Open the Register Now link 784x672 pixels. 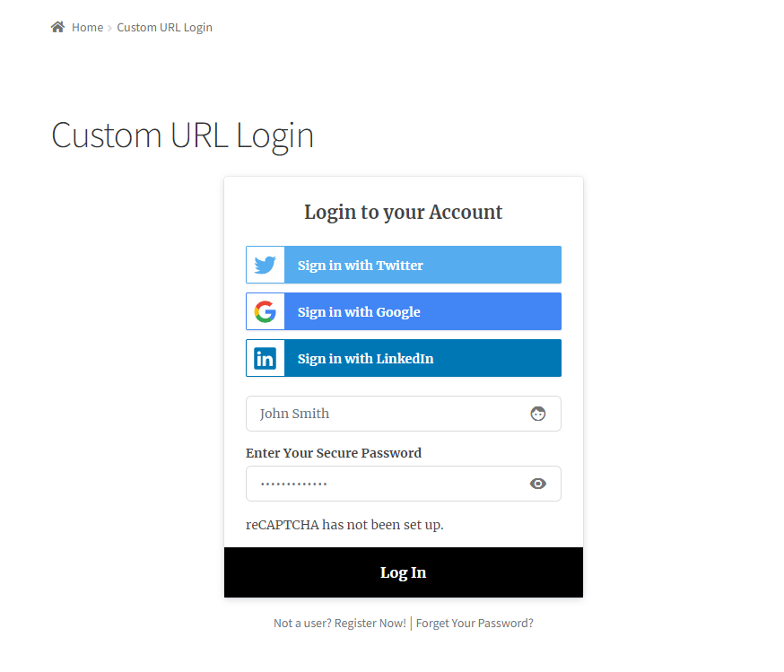click(x=370, y=623)
